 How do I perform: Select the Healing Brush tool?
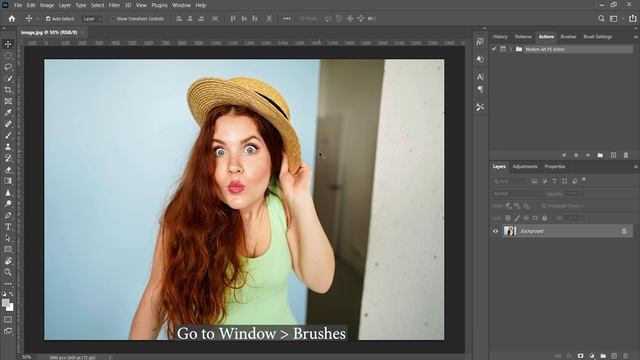click(x=8, y=124)
